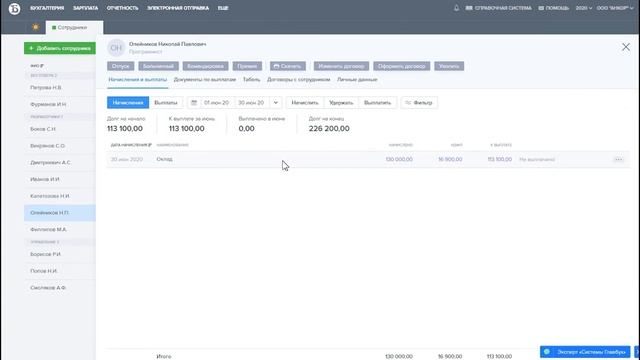Click the Скачать button
The image size is (640, 360).
point(288,66)
